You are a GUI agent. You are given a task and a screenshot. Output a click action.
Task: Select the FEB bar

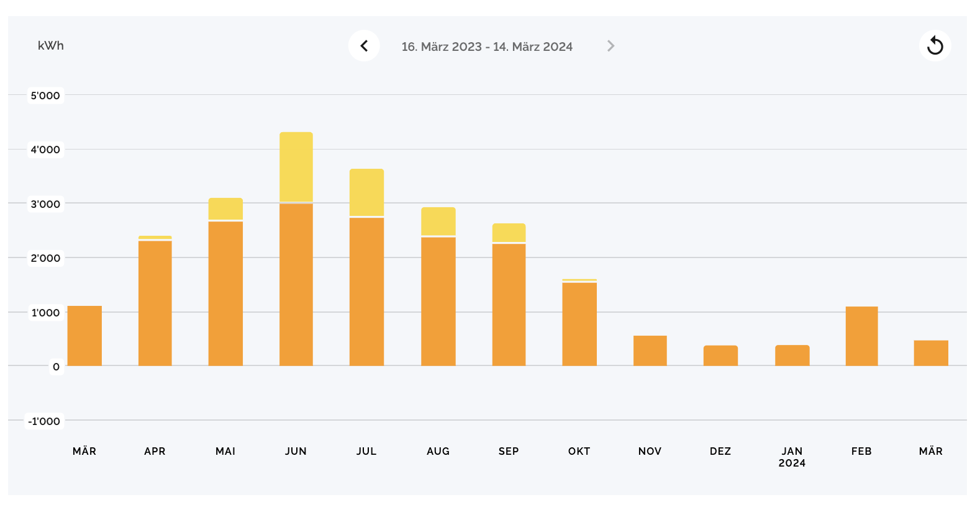861,336
